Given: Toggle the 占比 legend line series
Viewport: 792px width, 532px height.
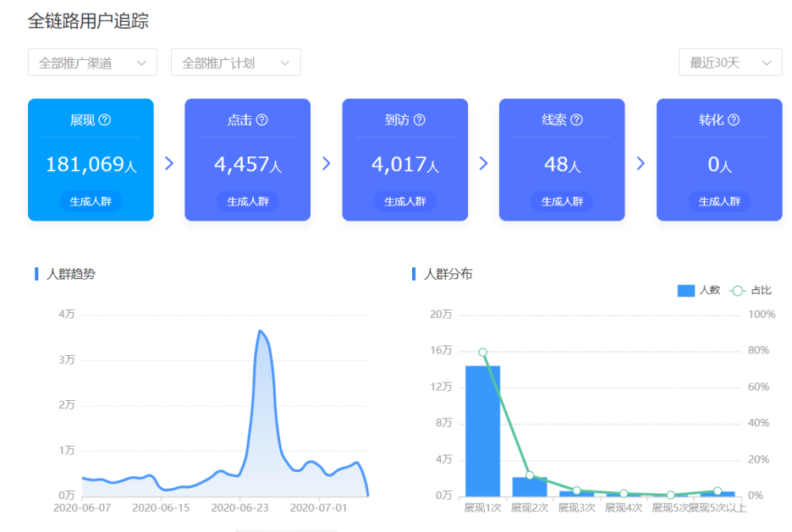Looking at the screenshot, I should click(x=750, y=290).
